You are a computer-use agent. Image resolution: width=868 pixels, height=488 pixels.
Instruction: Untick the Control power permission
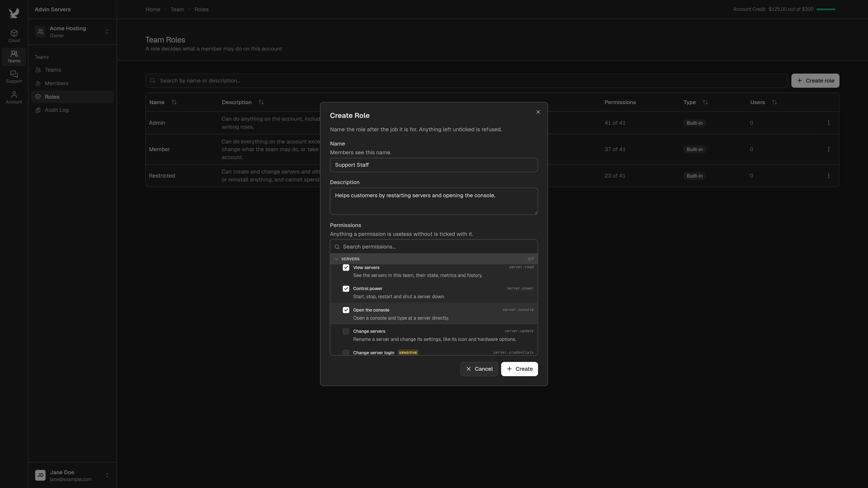[x=346, y=289]
